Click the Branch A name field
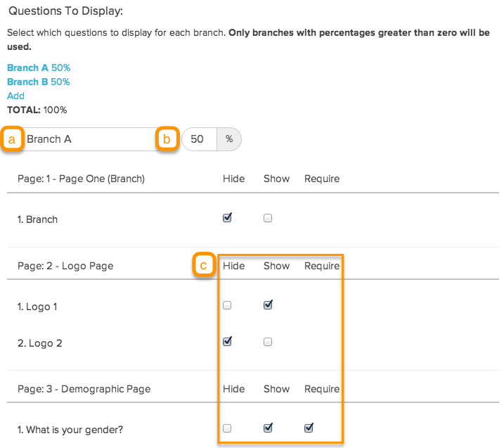Screen dimensions: 504x448 88,139
